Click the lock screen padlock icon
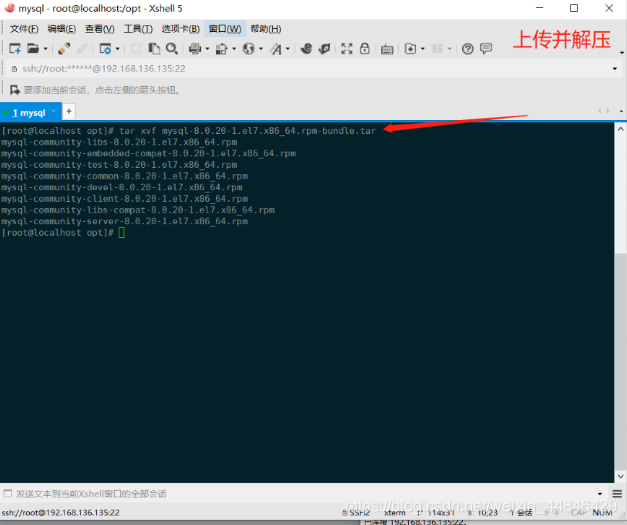 [x=364, y=49]
